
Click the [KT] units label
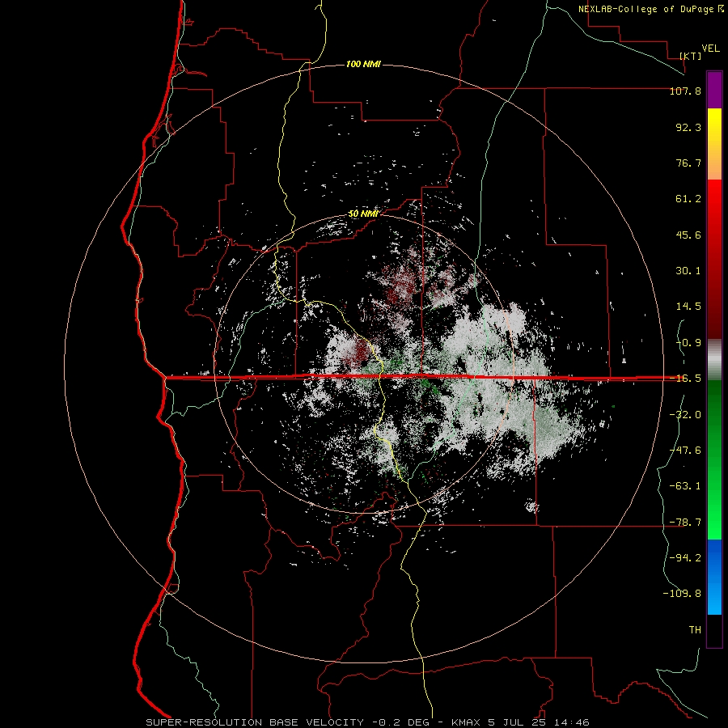click(690, 56)
